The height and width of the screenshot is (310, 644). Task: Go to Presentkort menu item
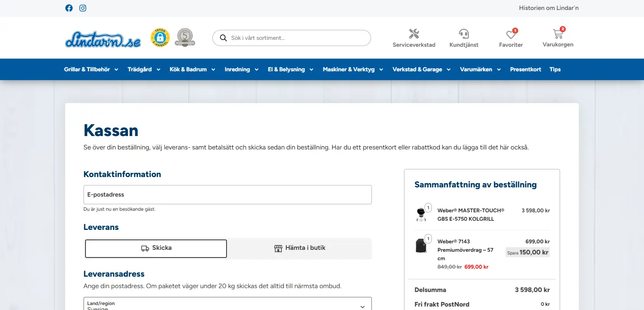point(525,69)
